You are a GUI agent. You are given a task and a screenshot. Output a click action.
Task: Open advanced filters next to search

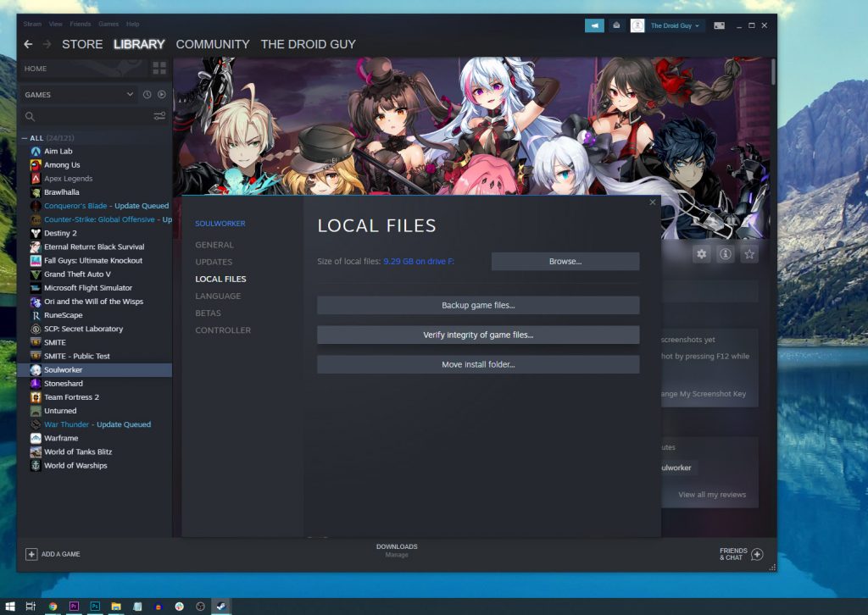tap(159, 116)
